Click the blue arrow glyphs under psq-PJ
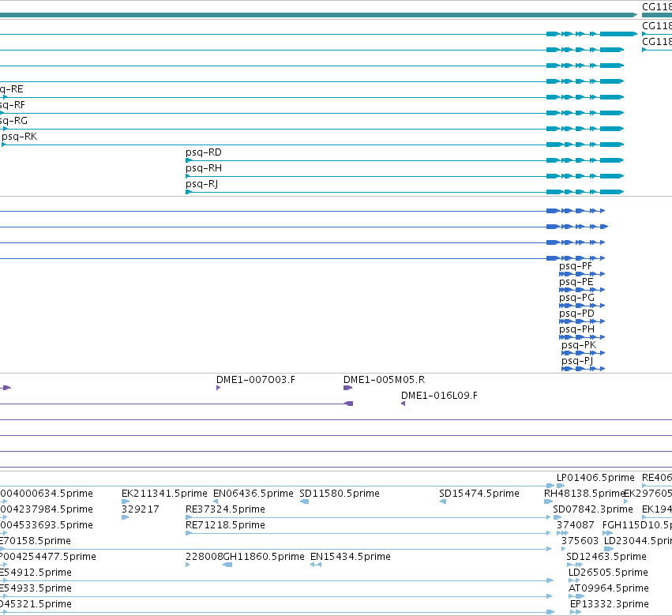This screenshot has height=616, width=672. pyautogui.click(x=583, y=369)
